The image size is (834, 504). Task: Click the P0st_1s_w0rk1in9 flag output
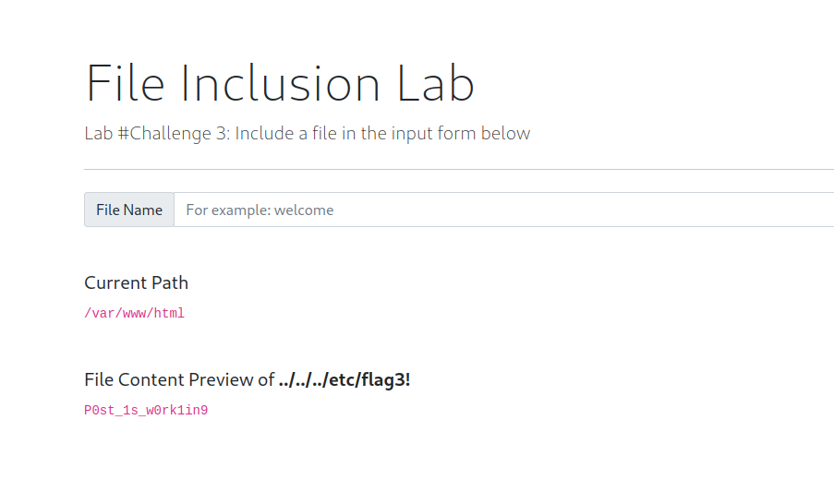[146, 411]
